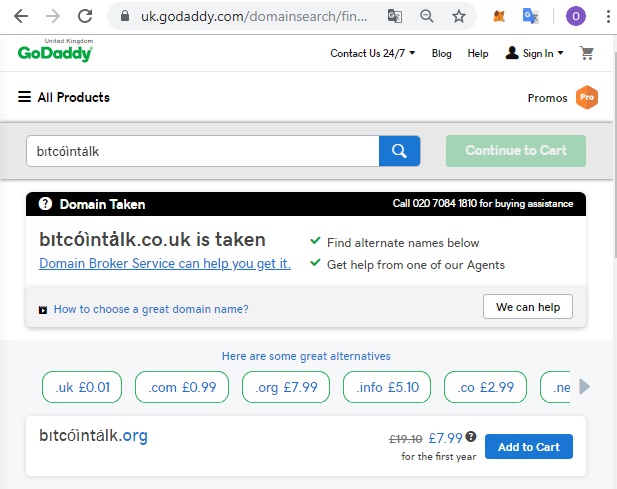Image resolution: width=617 pixels, height=489 pixels.
Task: Open the zoom level indicator in address bar
Action: click(x=427, y=16)
